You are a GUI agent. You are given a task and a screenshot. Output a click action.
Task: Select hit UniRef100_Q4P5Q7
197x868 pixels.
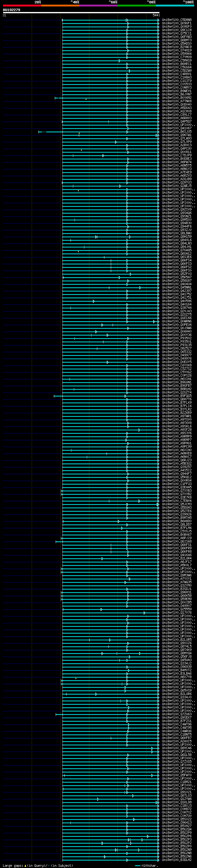(x=176, y=121)
